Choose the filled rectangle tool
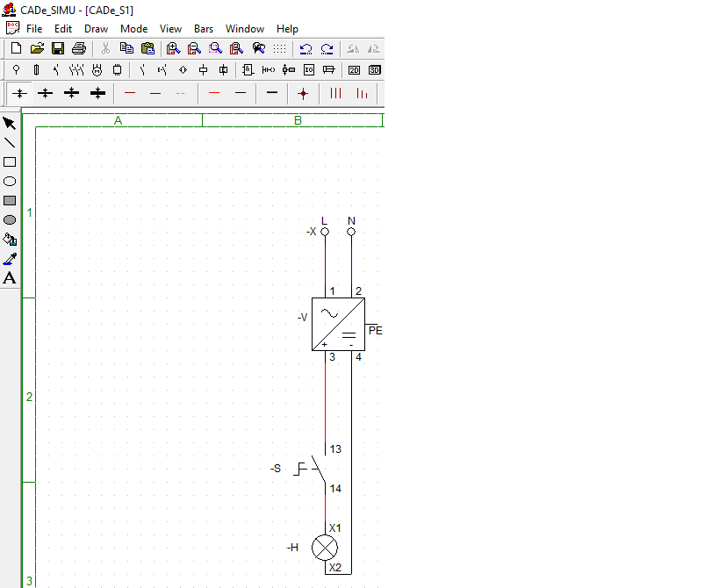 click(10, 201)
